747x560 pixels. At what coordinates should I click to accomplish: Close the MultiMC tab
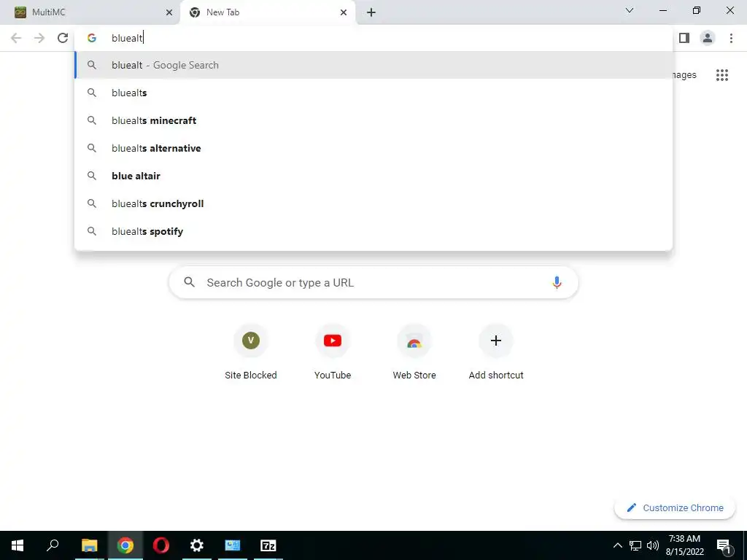169,12
